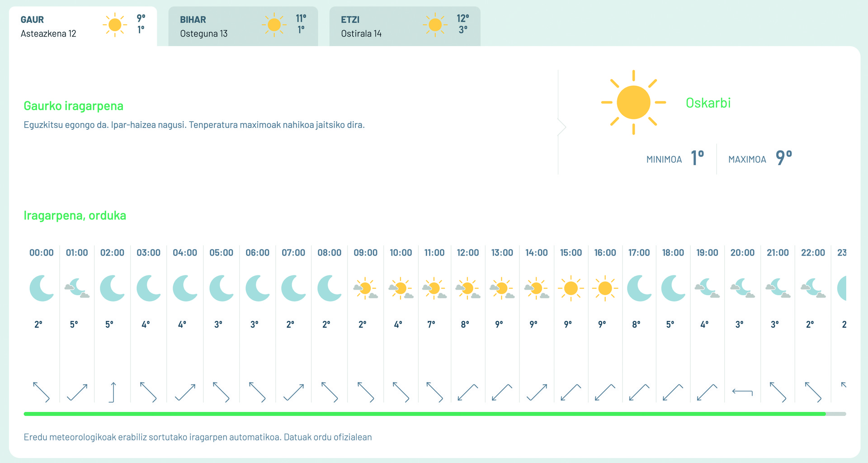Click the 8° temperature at 17:00
Viewport: 868px width, 463px height.
click(x=636, y=324)
